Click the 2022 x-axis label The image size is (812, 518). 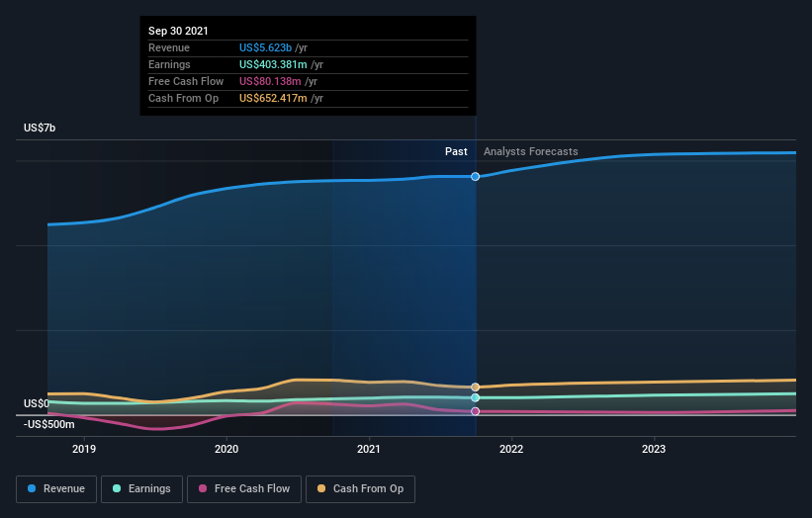[511, 449]
